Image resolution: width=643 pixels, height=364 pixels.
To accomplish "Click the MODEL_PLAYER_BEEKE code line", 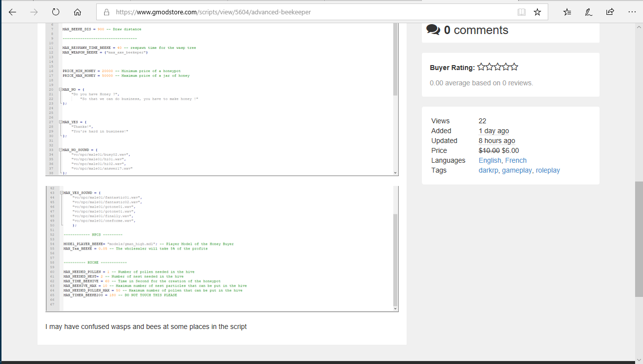I will click(149, 244).
